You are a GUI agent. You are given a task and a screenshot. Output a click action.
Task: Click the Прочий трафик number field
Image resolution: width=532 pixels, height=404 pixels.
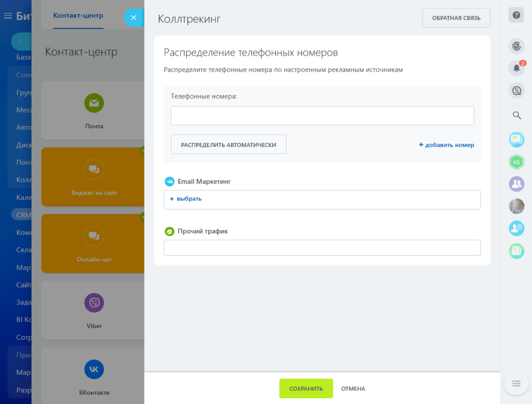pos(322,248)
